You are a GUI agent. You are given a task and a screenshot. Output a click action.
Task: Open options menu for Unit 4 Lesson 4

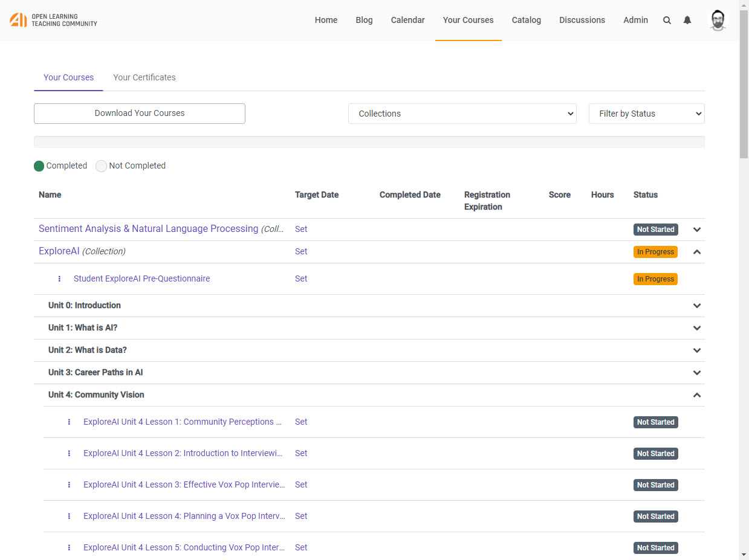pyautogui.click(x=69, y=516)
